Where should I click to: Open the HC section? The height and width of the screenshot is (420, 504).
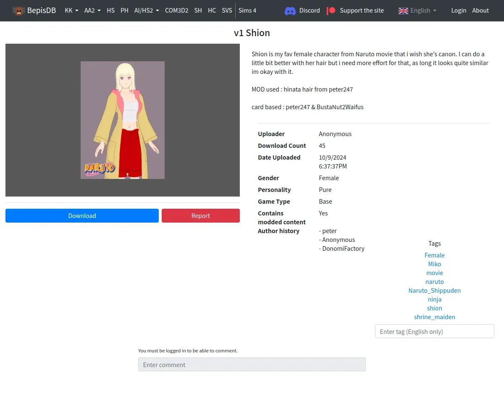pyautogui.click(x=212, y=10)
